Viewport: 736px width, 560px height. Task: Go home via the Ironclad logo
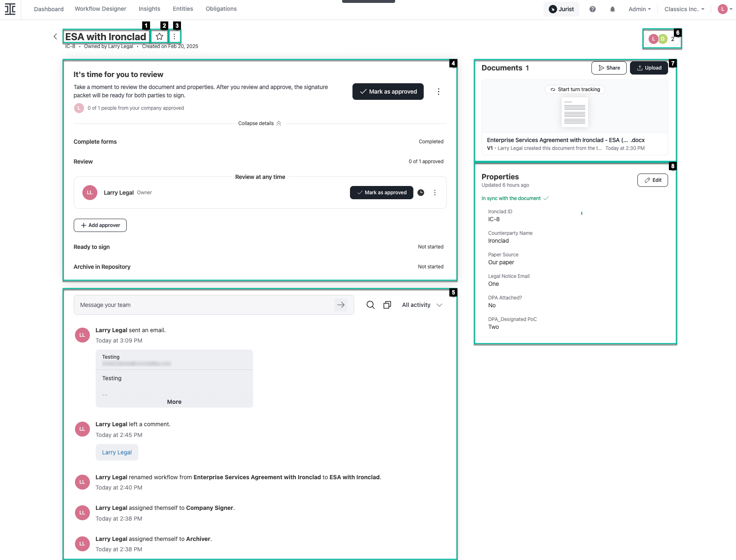(x=10, y=9)
